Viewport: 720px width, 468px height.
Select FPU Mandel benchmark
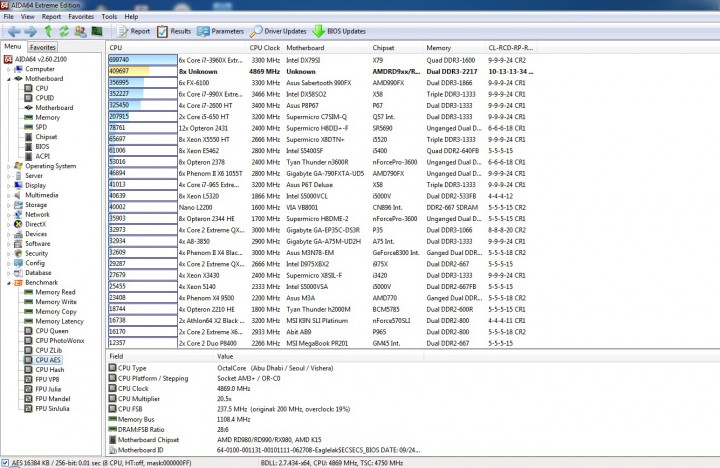(53, 399)
